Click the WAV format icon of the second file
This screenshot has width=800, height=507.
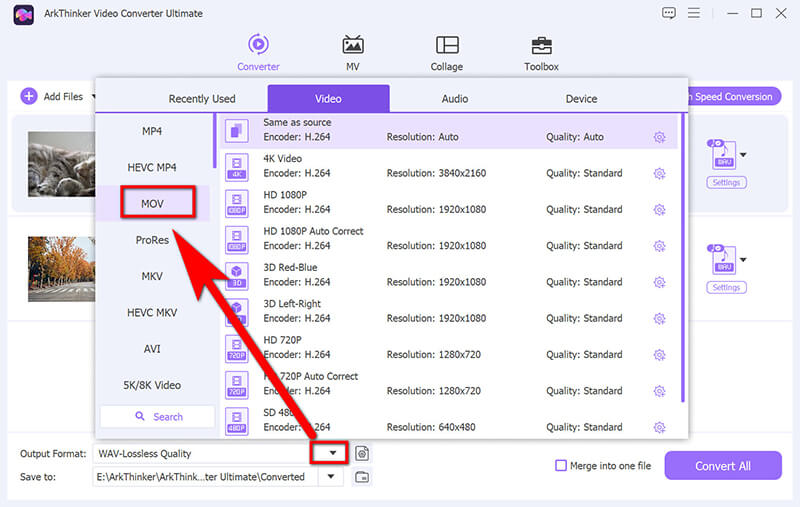click(723, 259)
